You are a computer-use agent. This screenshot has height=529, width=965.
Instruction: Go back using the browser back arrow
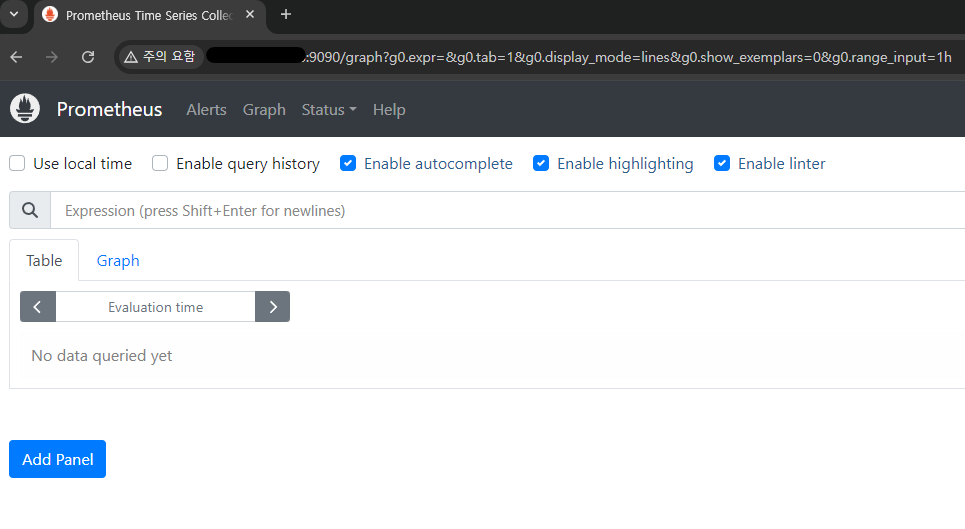point(17,57)
